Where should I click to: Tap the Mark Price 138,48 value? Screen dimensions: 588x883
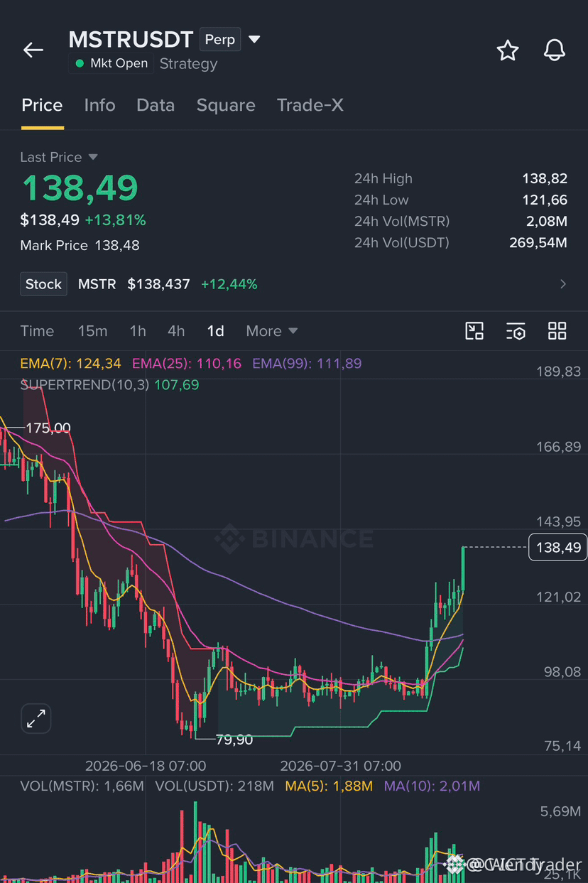pyautogui.click(x=117, y=246)
